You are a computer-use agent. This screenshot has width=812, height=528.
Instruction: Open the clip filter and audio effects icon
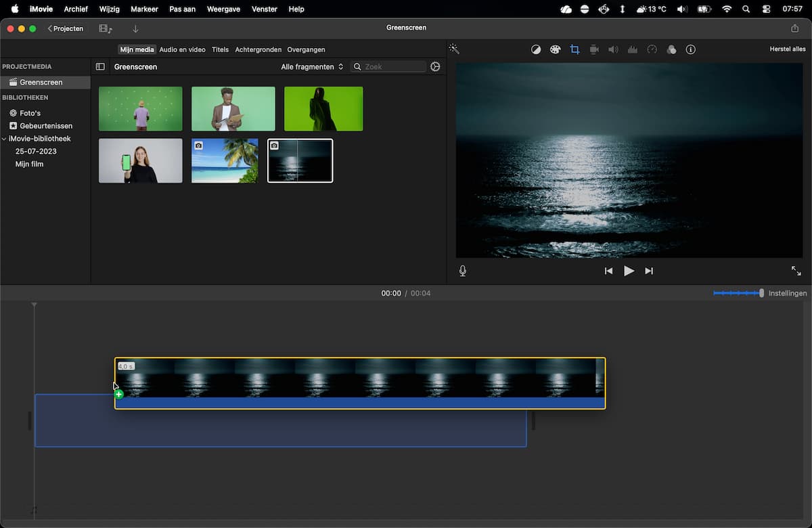671,49
